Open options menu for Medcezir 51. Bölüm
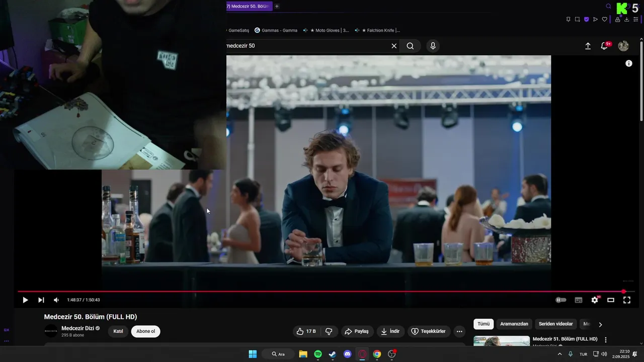 click(x=606, y=340)
